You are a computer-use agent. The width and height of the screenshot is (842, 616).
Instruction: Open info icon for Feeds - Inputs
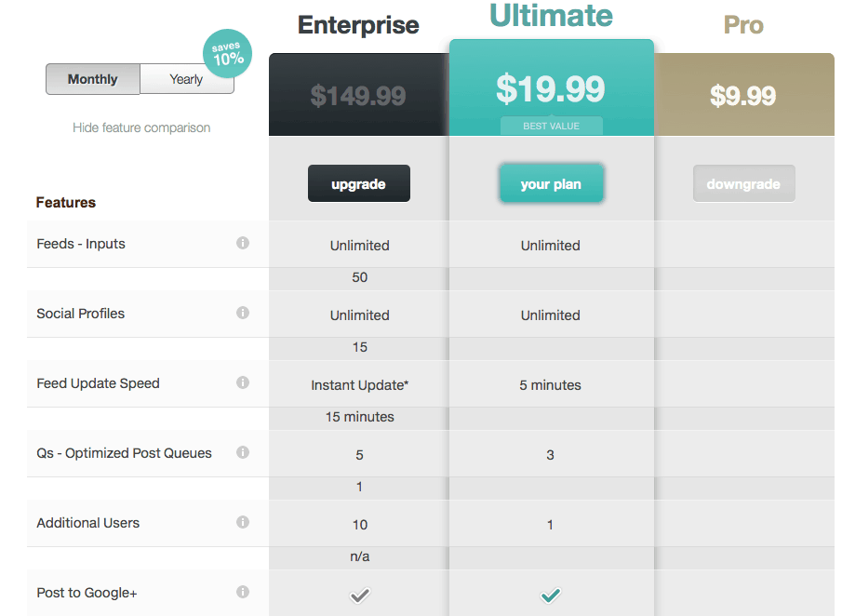243,243
